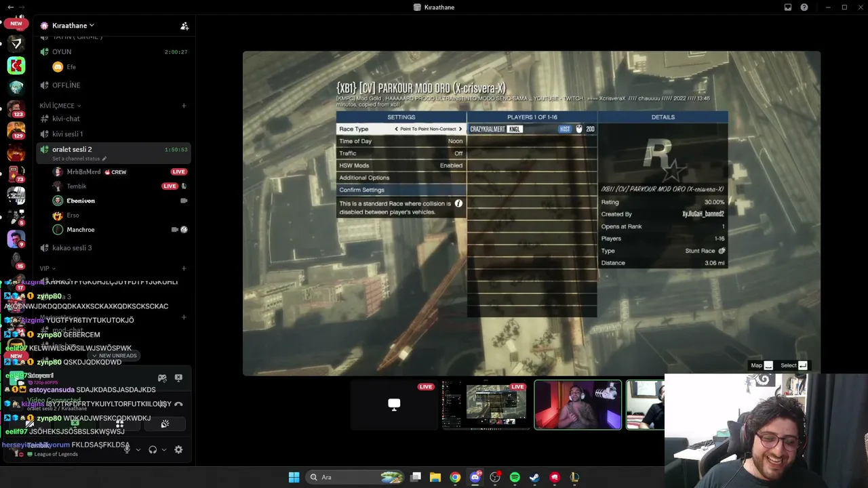Join the OYUN voice channel

coord(114,52)
